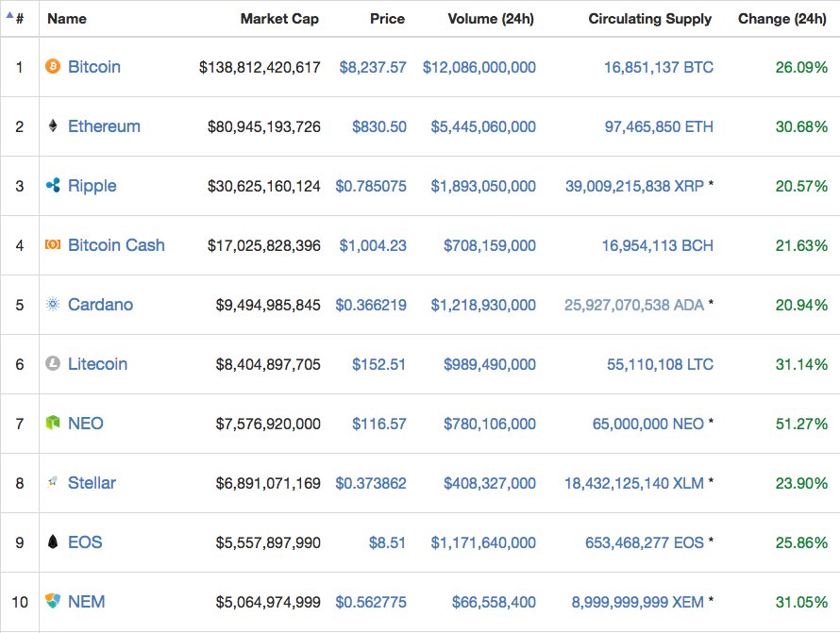Click Litecoin volume $989,490,000
The image size is (840, 633).
(490, 365)
